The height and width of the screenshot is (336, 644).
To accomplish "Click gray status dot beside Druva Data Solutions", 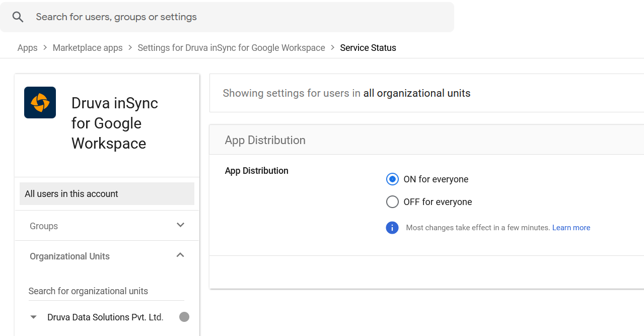I will click(x=184, y=317).
